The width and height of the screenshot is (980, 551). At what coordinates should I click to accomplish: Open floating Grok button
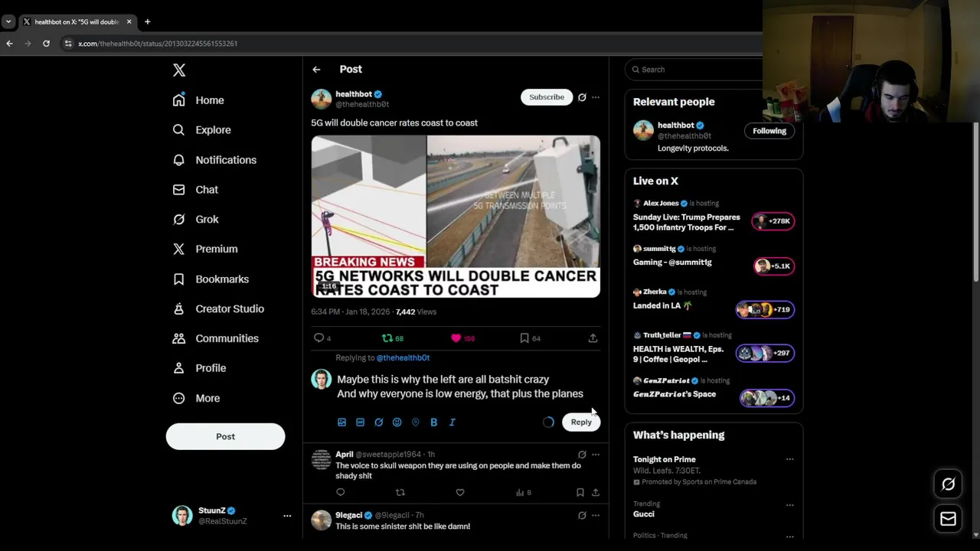point(948,484)
